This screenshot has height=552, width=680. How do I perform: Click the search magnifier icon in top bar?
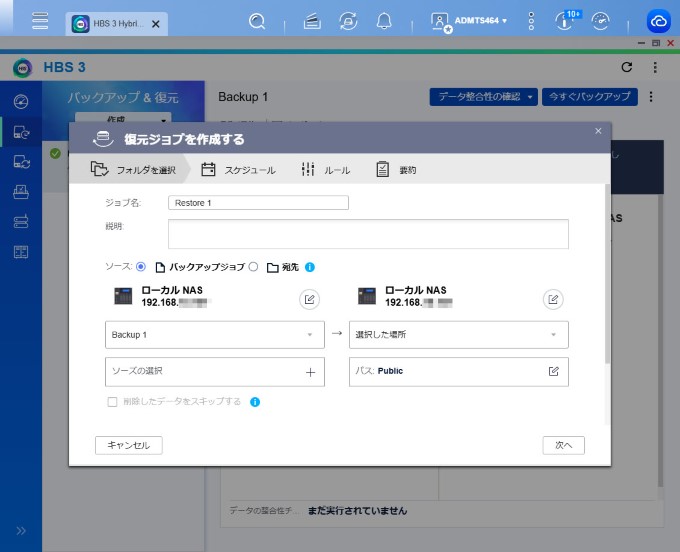tap(257, 21)
